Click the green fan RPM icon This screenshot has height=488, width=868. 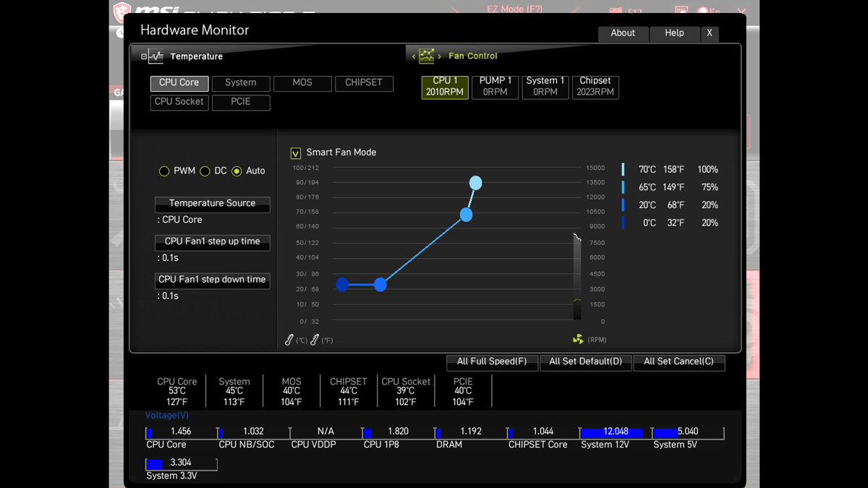(x=578, y=339)
